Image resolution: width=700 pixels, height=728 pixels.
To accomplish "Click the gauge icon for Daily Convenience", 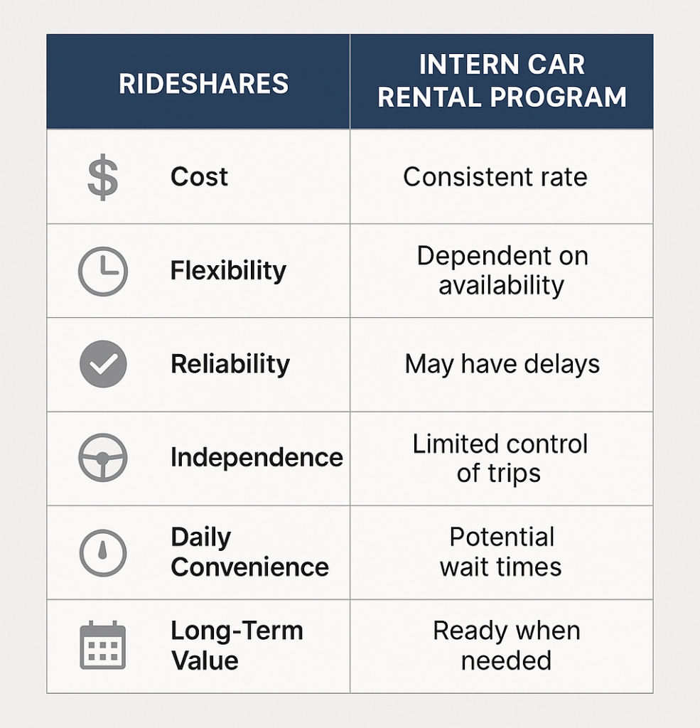I will [102, 552].
